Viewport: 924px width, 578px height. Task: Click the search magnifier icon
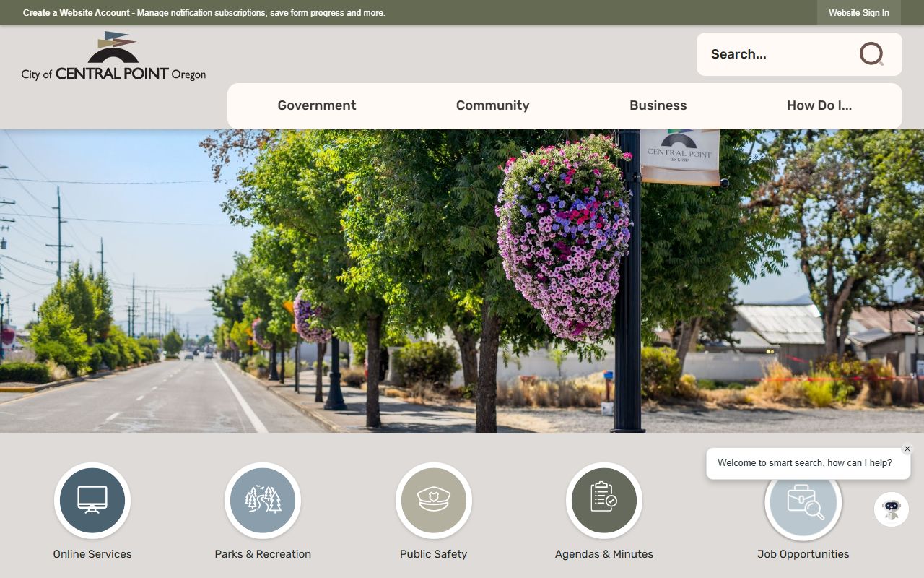[x=871, y=54]
